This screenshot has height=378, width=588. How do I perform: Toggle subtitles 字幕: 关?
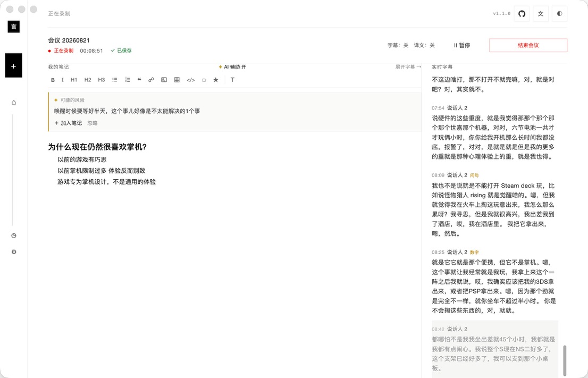click(398, 45)
